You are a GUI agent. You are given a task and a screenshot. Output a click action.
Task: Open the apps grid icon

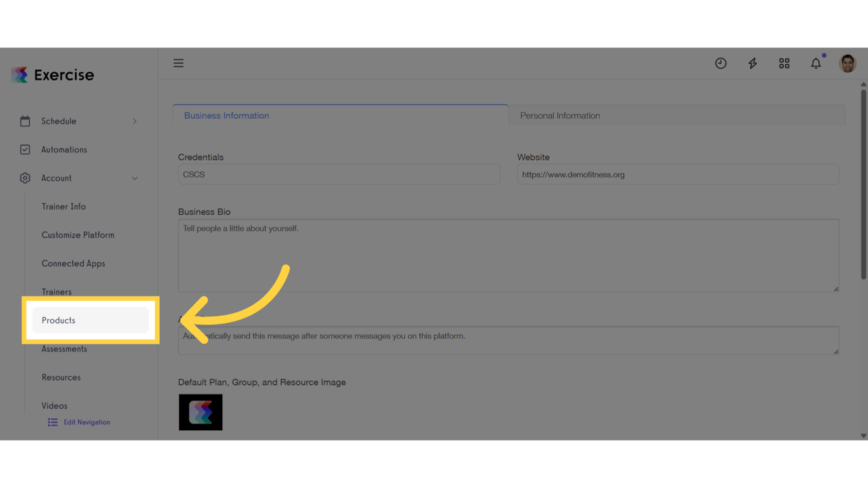784,63
